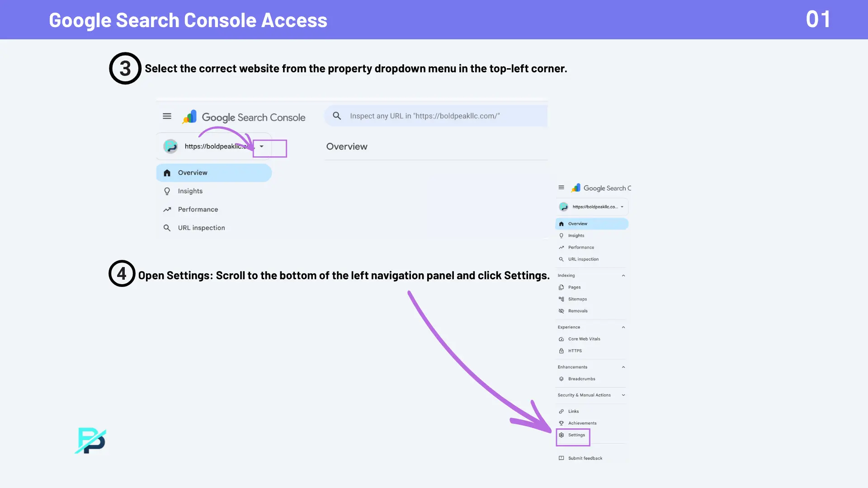
Task: Click the Achievements trophy icon
Action: click(x=561, y=423)
